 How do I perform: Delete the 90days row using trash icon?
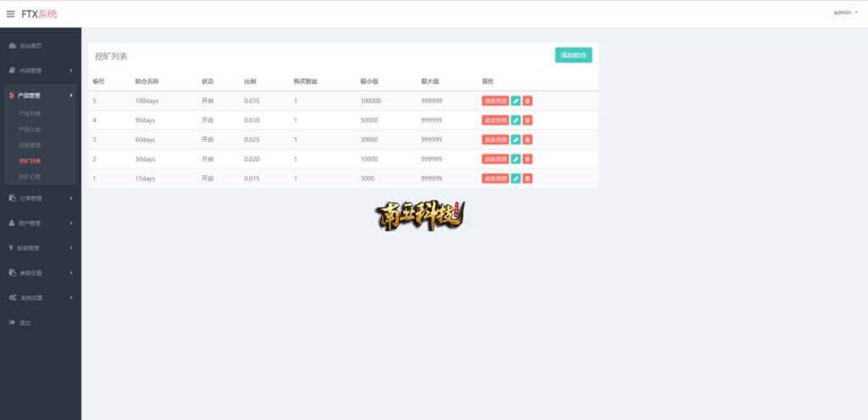point(527,120)
